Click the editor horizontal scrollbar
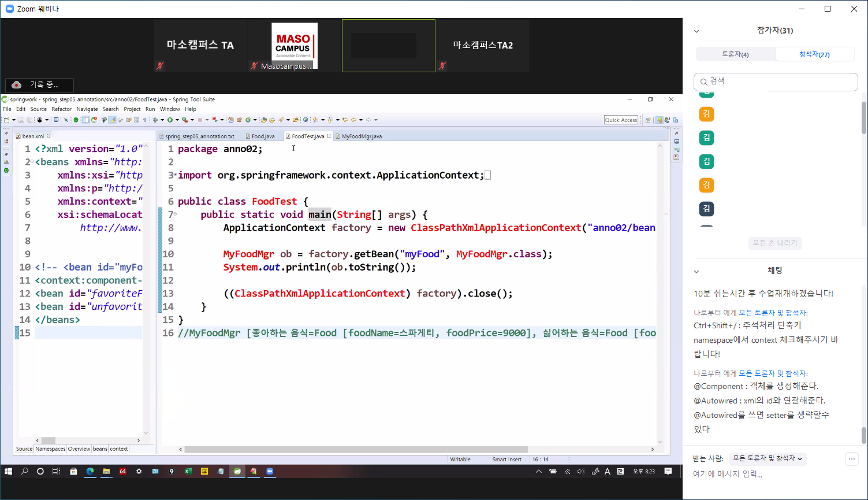The width and height of the screenshot is (868, 500). coord(356,449)
